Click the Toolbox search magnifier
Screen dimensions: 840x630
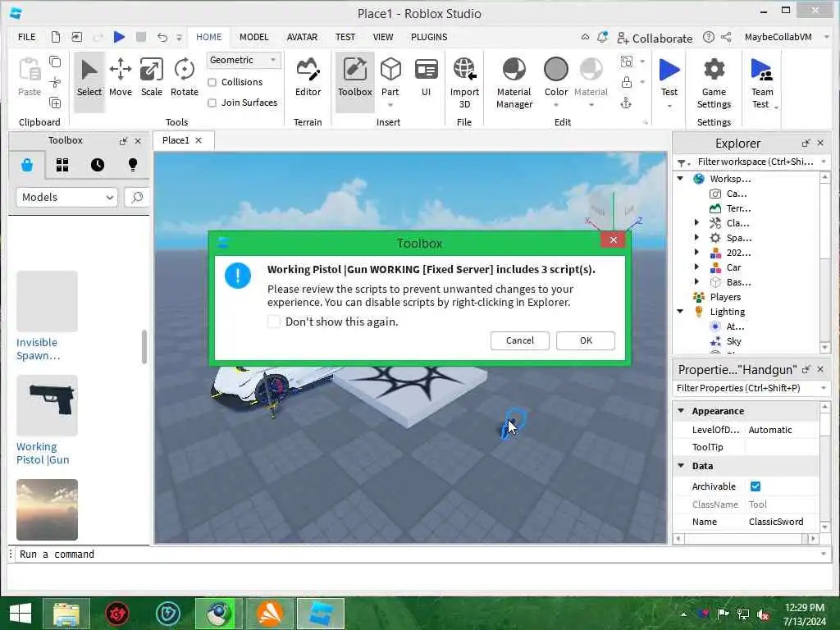pyautogui.click(x=137, y=197)
